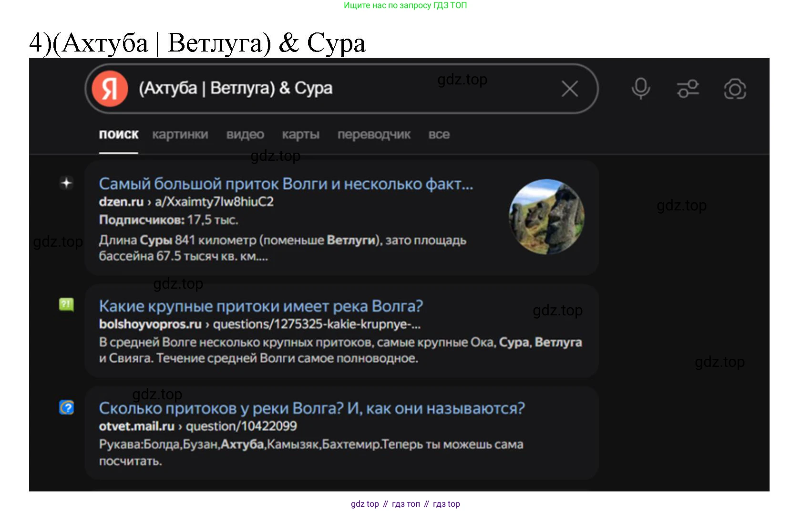
Task: Open the moai statues thumbnail
Action: point(546,217)
